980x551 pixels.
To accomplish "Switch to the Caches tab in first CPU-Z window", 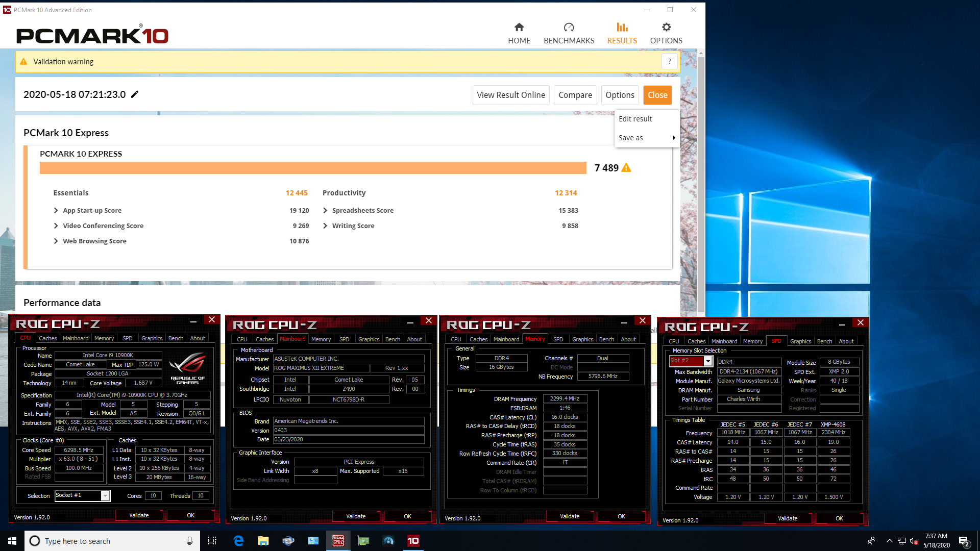I will [48, 338].
